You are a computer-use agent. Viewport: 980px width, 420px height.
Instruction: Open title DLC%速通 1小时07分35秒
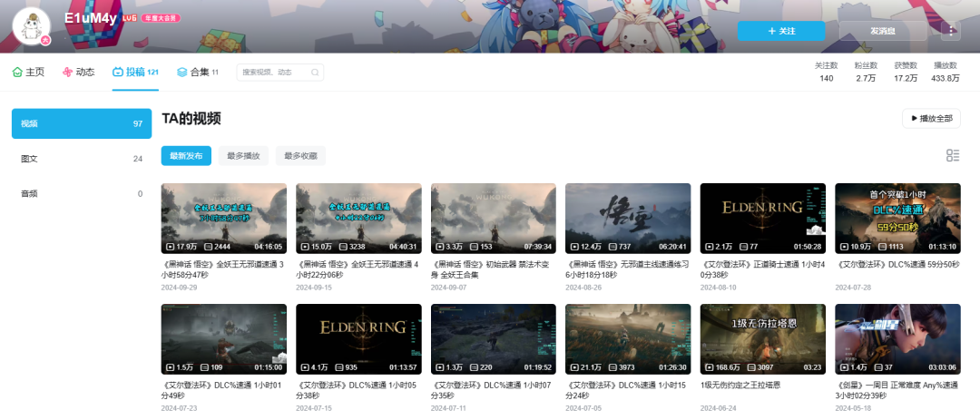pos(493,391)
